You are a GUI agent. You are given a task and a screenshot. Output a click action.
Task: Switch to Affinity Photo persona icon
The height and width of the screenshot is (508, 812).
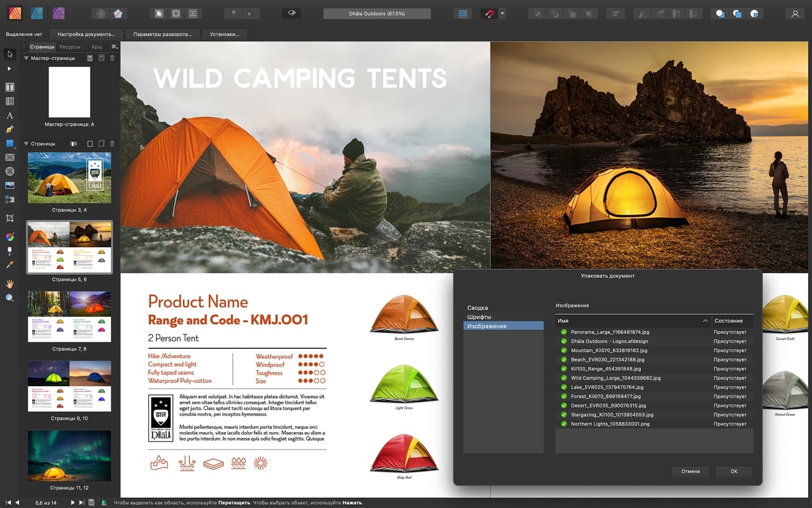click(x=58, y=13)
